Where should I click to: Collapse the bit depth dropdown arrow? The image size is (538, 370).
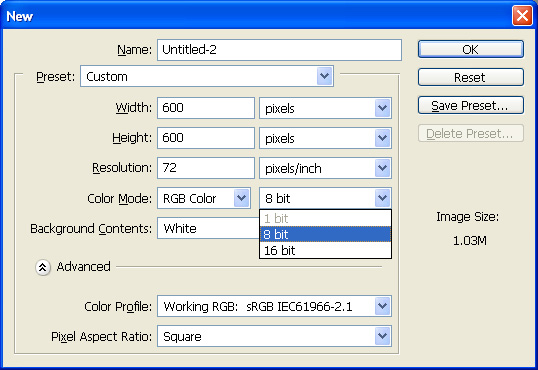[382, 198]
